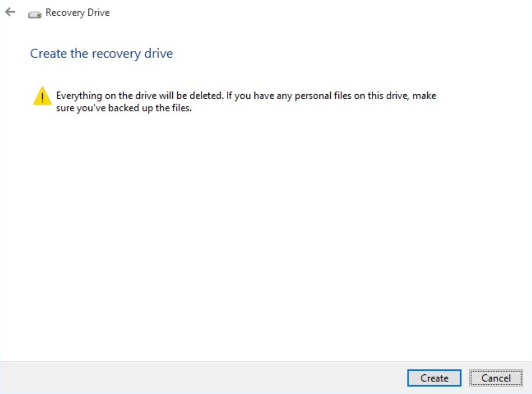
Task: Click the caution icon next to the warning
Action: point(42,96)
